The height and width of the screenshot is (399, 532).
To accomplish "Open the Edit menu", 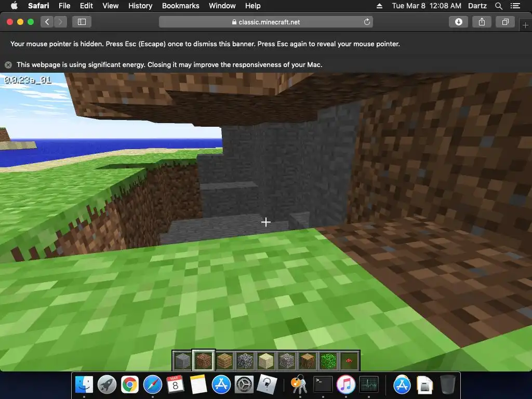I will point(86,6).
